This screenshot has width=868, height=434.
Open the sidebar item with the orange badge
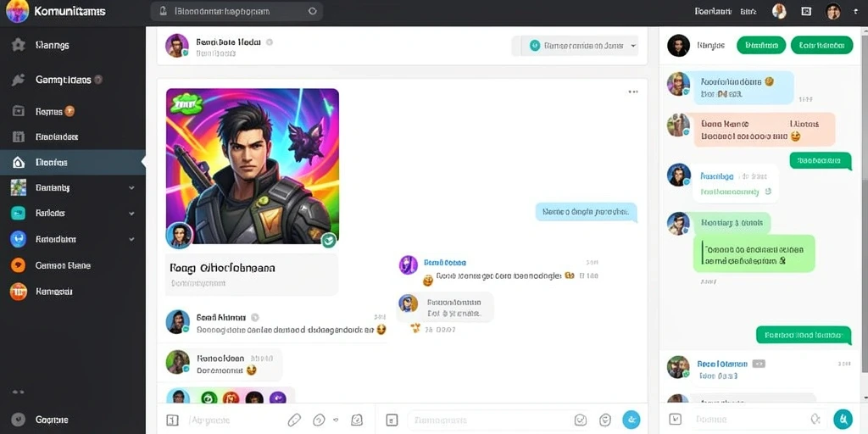[55, 111]
